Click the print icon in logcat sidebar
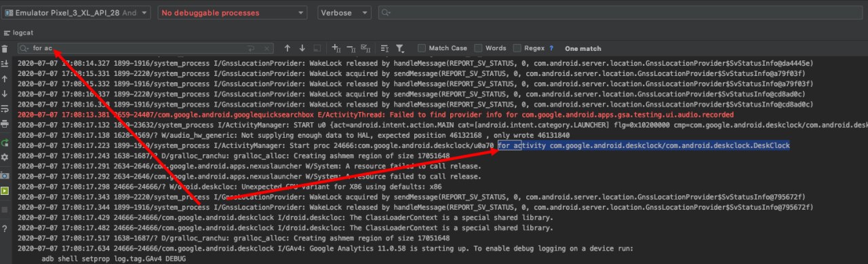 point(5,124)
